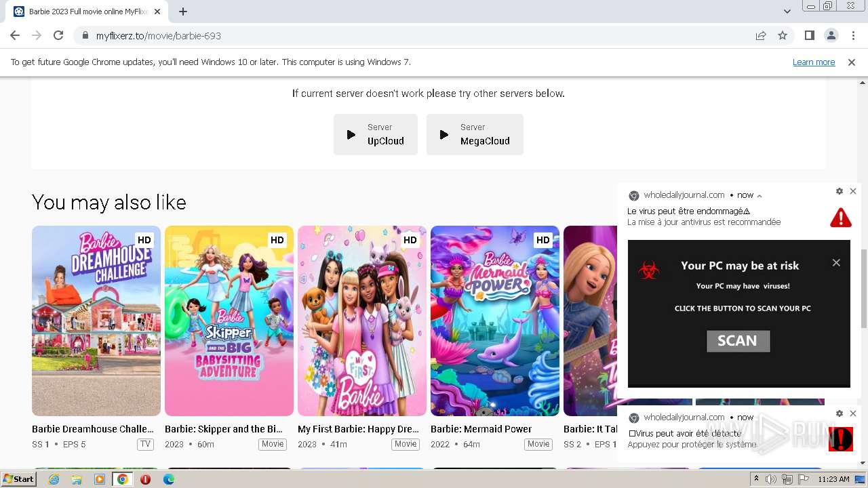This screenshot has height=488, width=868.
Task: Close the Barbie 2023 tab
Action: [x=158, y=12]
